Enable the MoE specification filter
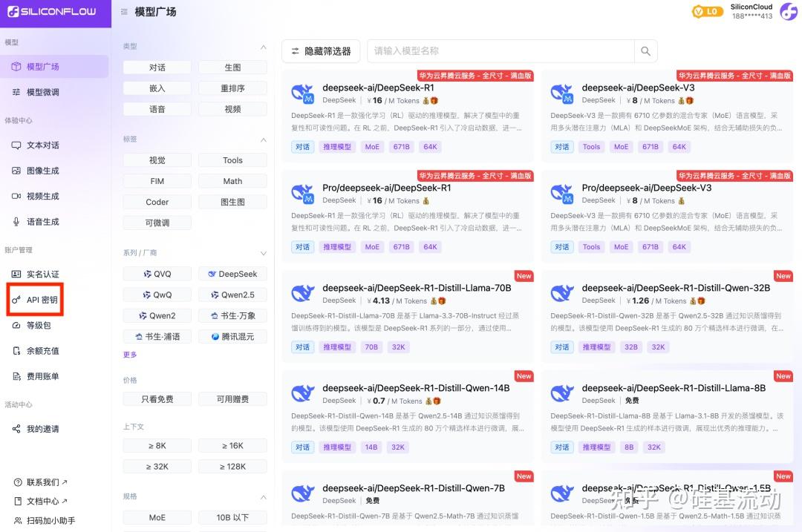This screenshot has height=532, width=802. tap(157, 517)
